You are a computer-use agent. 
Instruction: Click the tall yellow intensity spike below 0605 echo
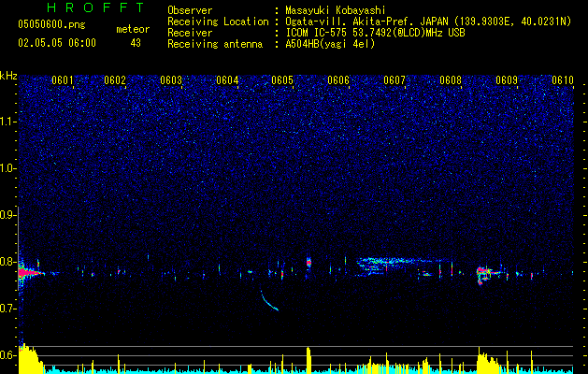coord(308,360)
